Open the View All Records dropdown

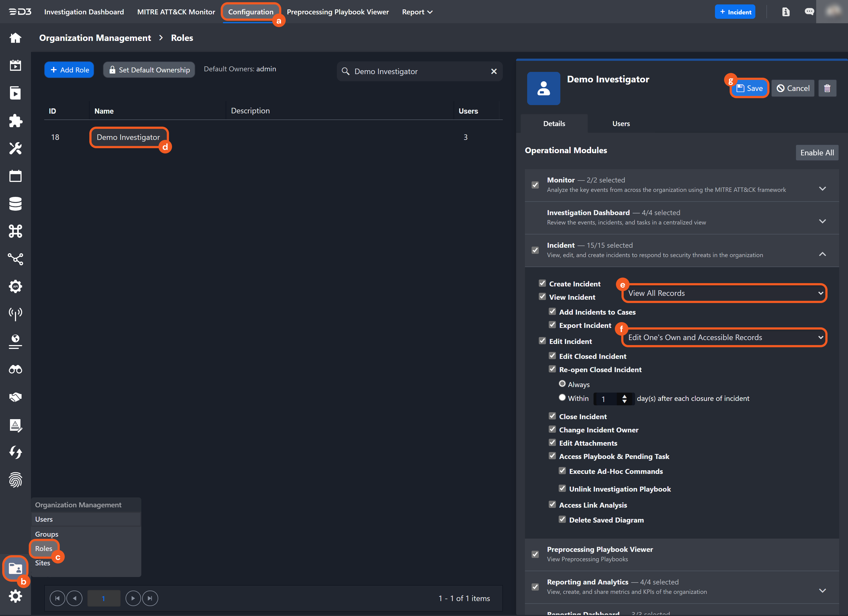(x=724, y=293)
